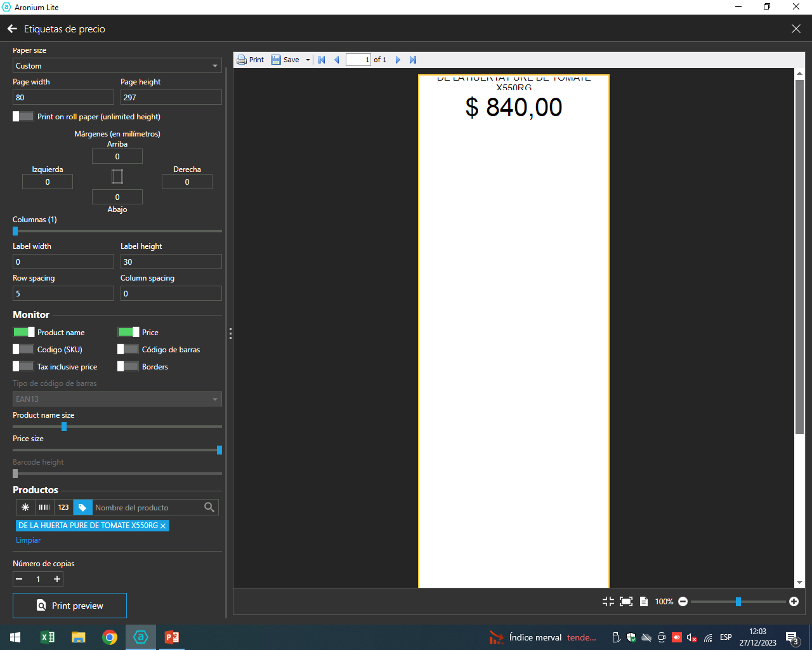This screenshot has height=650, width=812.
Task: Enable the Código de barras toggle
Action: tap(128, 349)
